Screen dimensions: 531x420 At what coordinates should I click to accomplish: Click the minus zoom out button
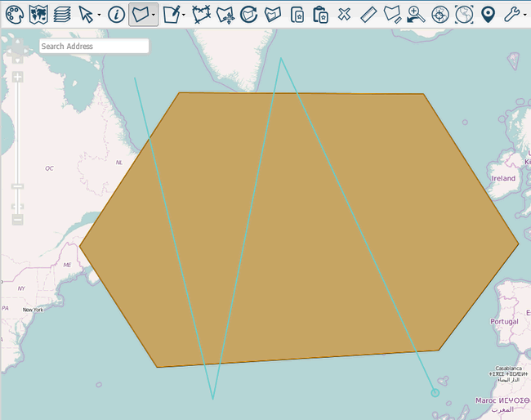tap(17, 219)
